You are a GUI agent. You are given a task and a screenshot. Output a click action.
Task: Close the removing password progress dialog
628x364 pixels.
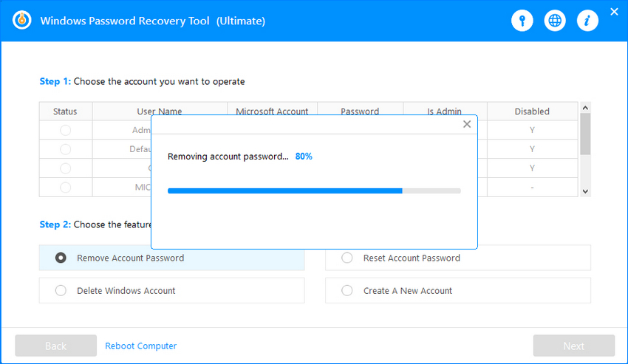tap(467, 124)
